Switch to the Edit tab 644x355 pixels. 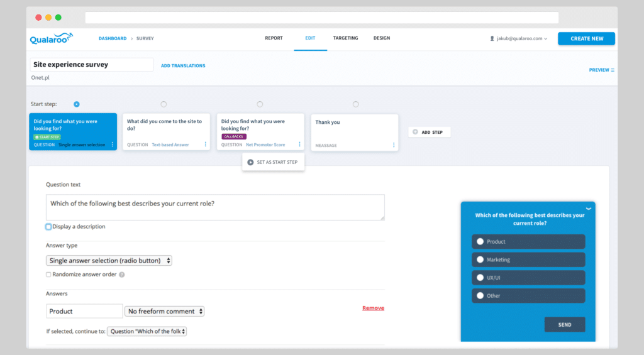pyautogui.click(x=310, y=38)
